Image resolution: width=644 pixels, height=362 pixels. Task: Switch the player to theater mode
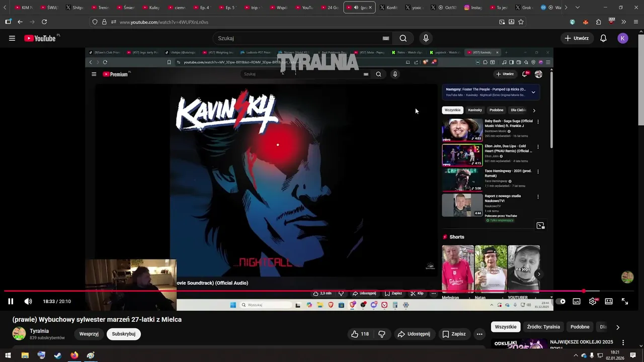(609, 301)
